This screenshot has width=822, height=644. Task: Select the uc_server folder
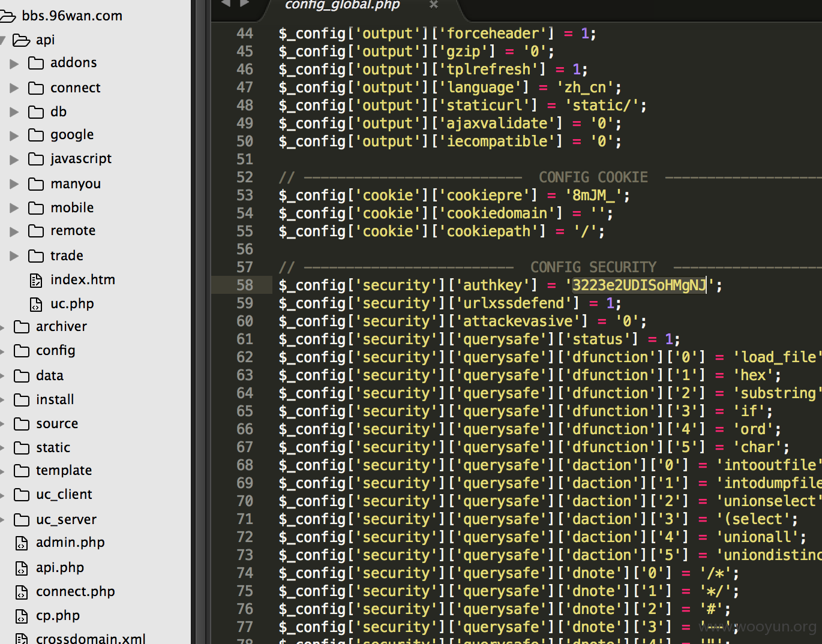66,520
